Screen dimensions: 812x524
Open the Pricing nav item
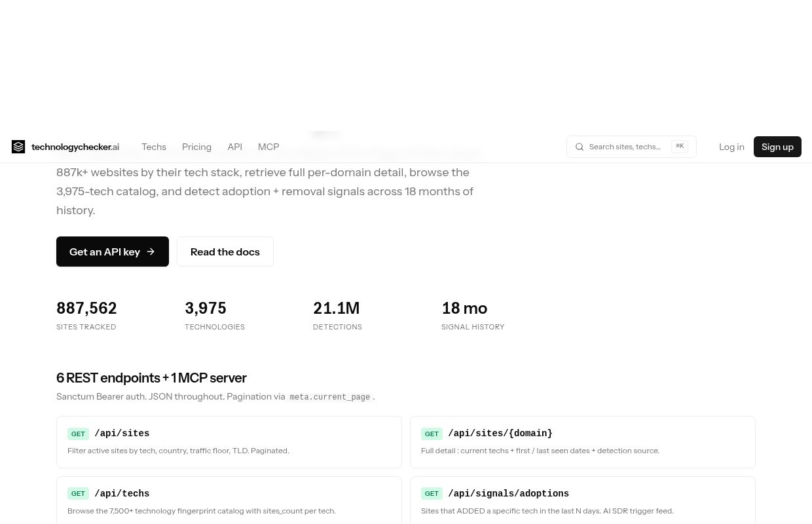pyautogui.click(x=196, y=147)
